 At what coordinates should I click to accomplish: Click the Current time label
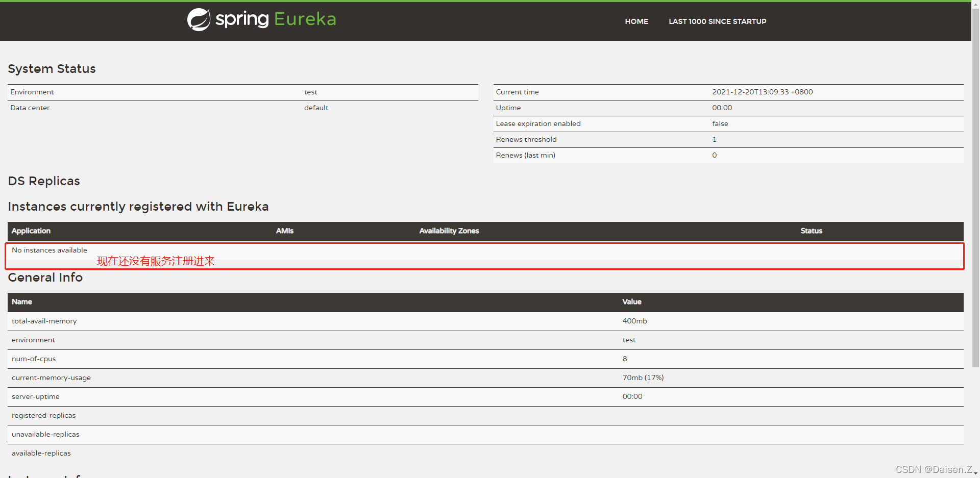point(517,92)
